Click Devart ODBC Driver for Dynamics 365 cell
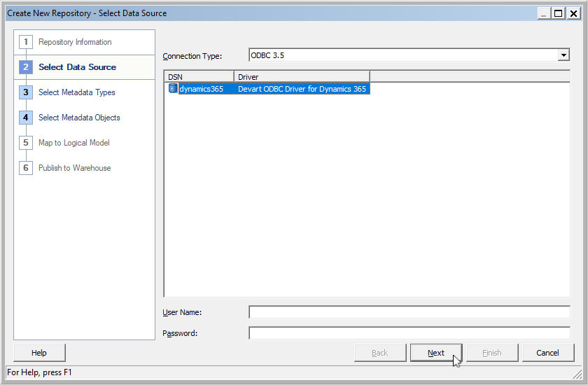This screenshot has height=385, width=588. (302, 89)
